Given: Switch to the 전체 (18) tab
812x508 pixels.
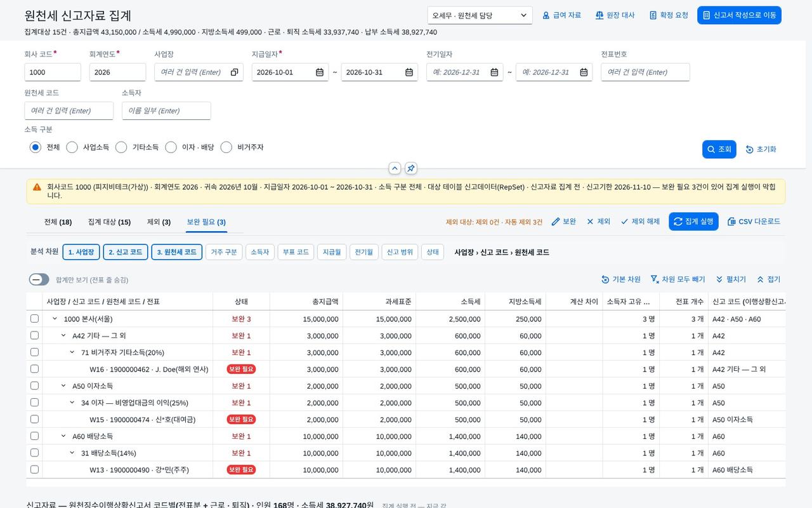Looking at the screenshot, I should (x=58, y=222).
